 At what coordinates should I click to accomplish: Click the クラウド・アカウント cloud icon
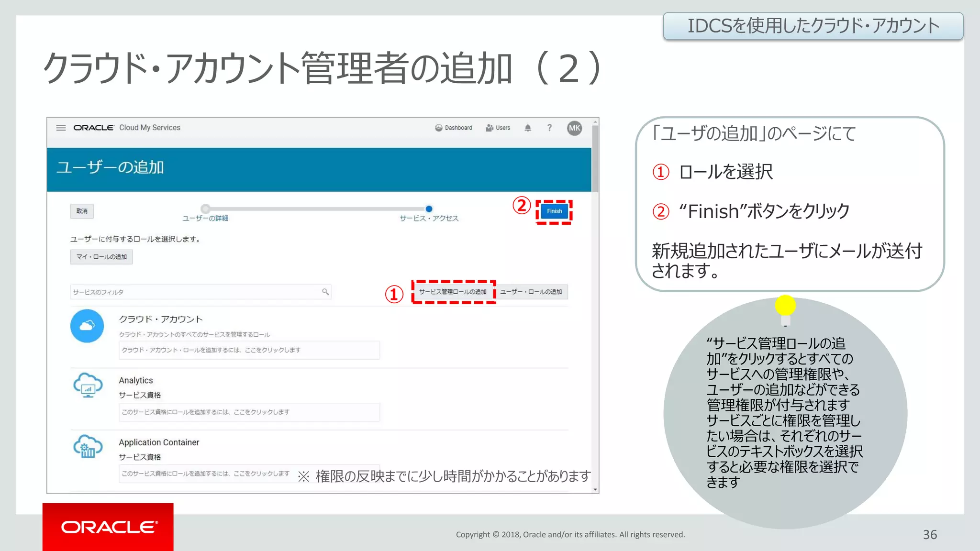87,326
